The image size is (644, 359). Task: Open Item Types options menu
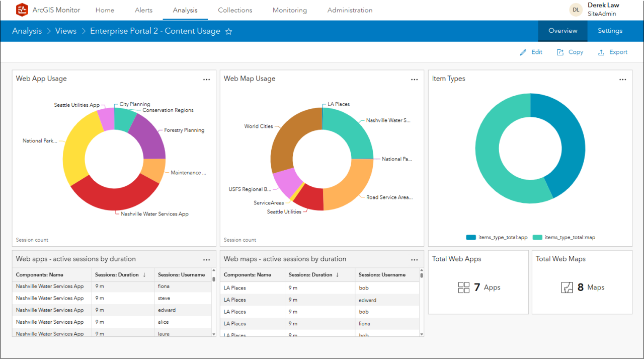click(x=623, y=80)
